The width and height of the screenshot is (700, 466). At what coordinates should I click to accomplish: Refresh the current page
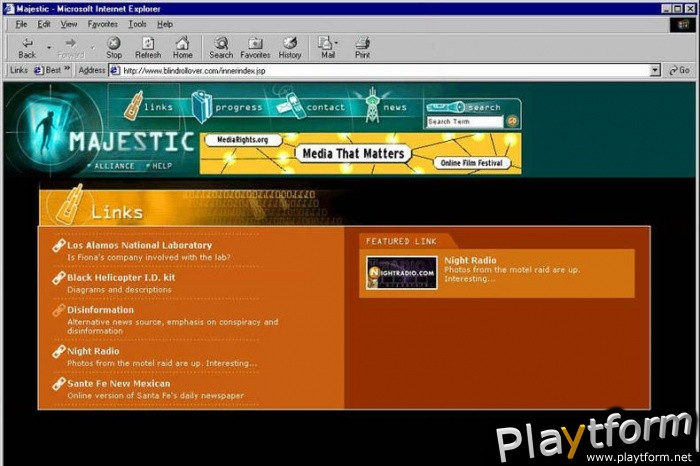pyautogui.click(x=148, y=48)
